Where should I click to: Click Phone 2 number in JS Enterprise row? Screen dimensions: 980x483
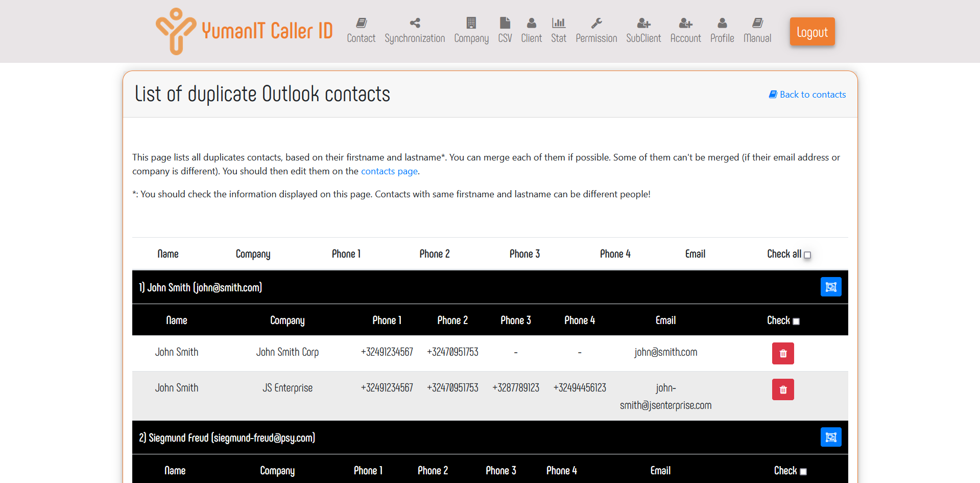pos(452,388)
